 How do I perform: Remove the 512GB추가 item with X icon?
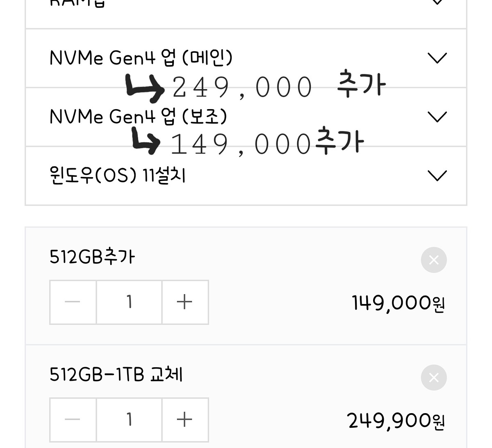pyautogui.click(x=433, y=260)
